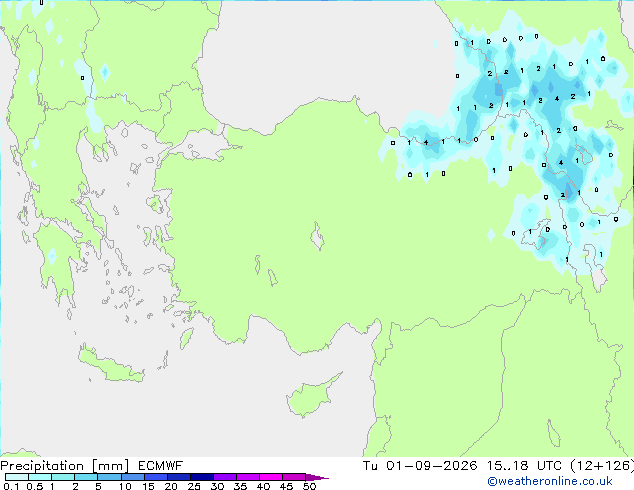Select the 2–5 mm legend swatch
Image resolution: width=634 pixels, height=490 pixels.
(86, 477)
